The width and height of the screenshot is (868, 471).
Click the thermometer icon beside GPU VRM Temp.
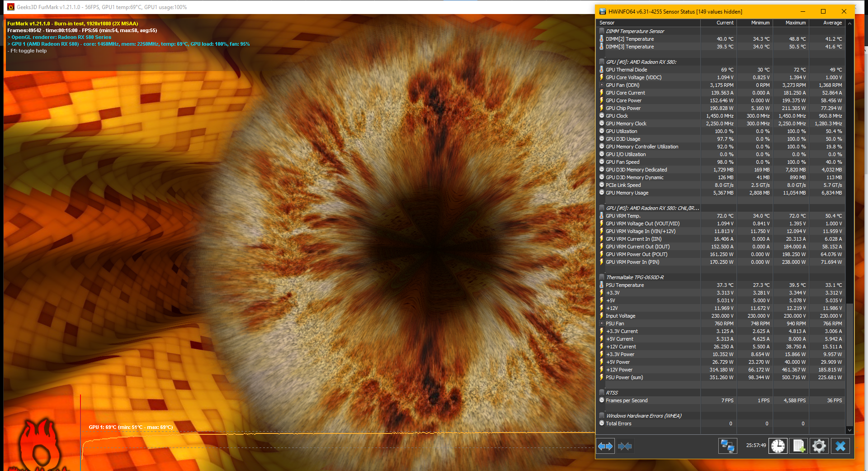601,216
